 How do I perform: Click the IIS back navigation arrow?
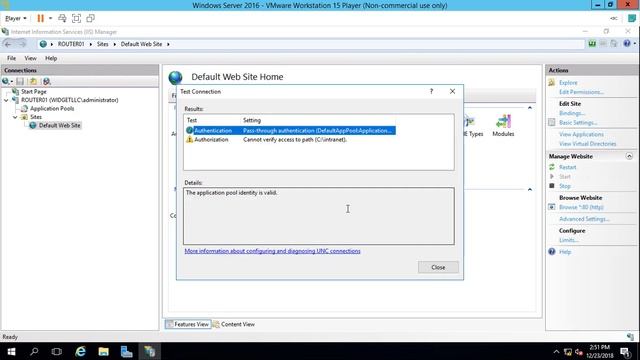tap(8, 44)
